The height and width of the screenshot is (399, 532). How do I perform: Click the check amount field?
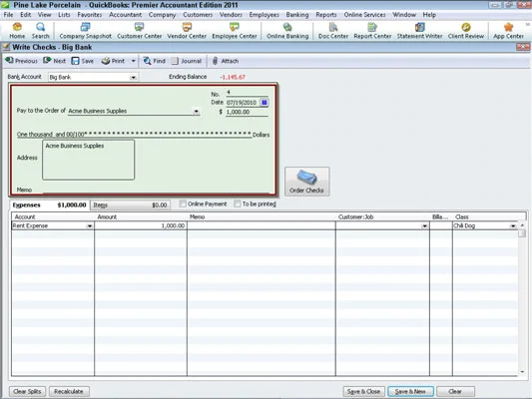coord(247,112)
